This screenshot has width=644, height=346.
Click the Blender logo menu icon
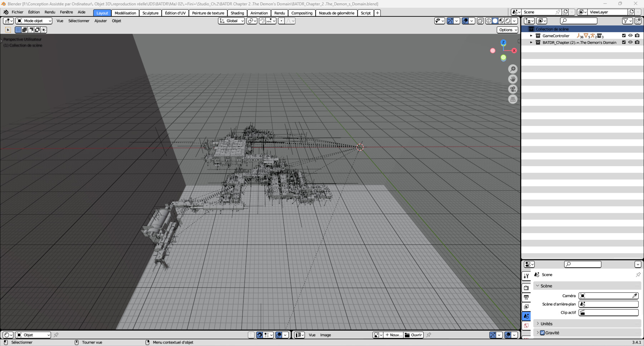tap(6, 12)
